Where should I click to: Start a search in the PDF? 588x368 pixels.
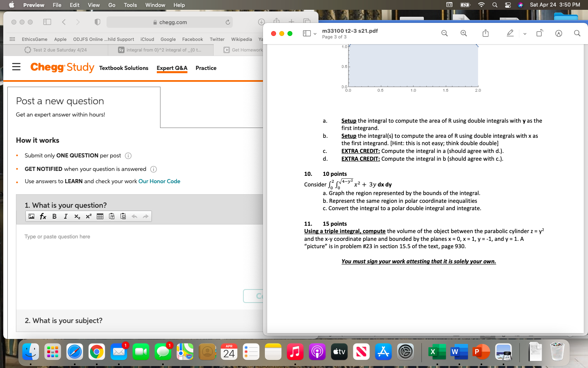[x=577, y=33]
